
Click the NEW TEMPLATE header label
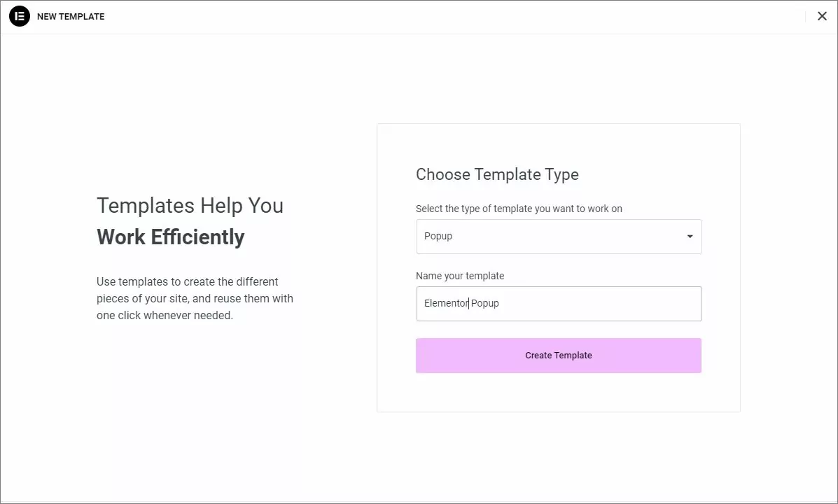click(x=71, y=16)
